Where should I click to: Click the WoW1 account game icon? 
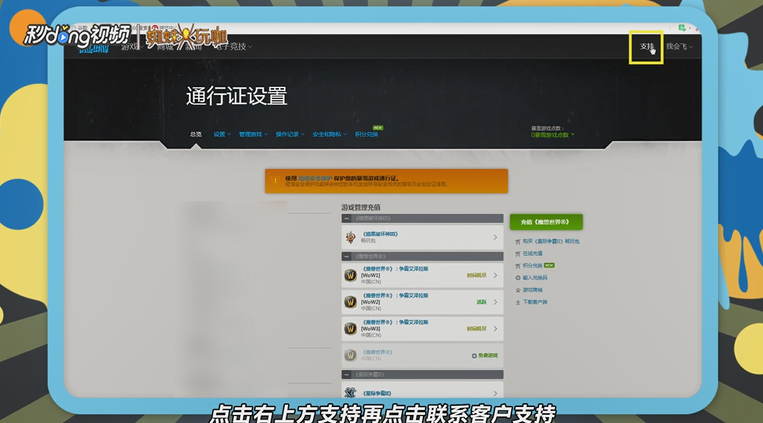(x=350, y=276)
